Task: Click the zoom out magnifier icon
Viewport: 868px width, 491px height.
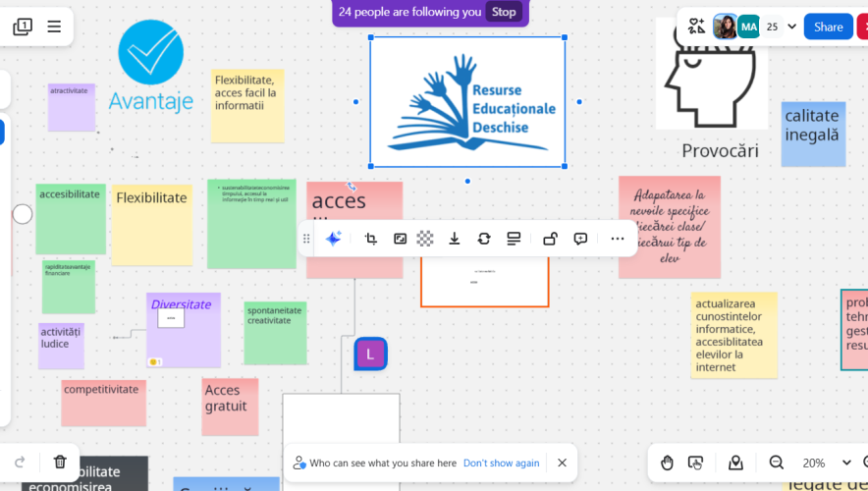Action: [776, 463]
